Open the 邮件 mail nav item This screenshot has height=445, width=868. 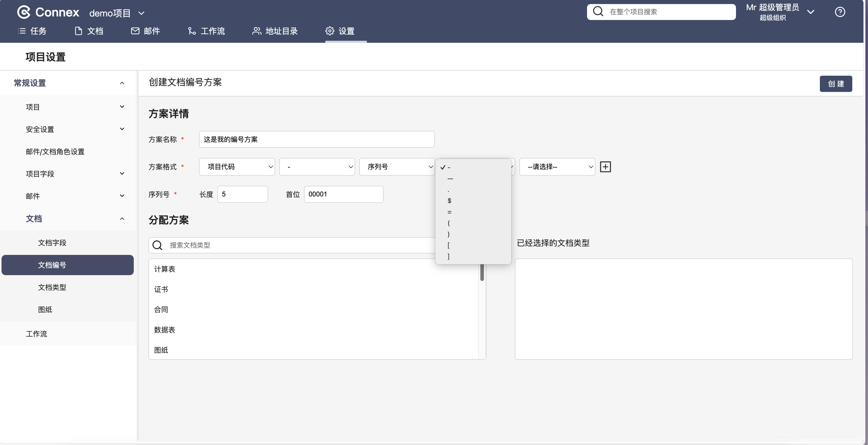tap(146, 31)
